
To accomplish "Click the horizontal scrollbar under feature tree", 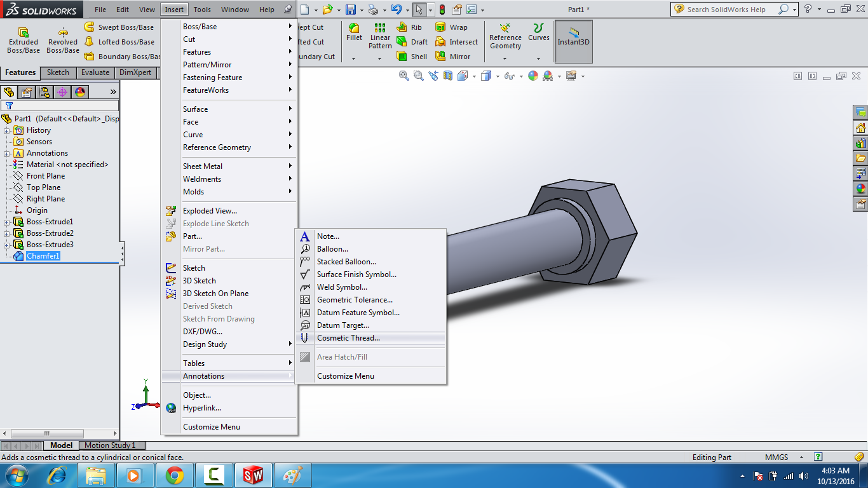I will [60, 434].
